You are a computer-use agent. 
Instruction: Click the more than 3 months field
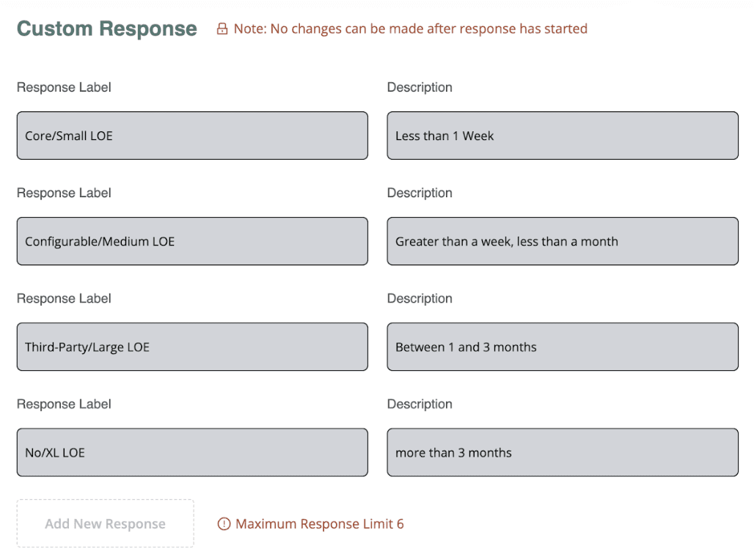[563, 452]
